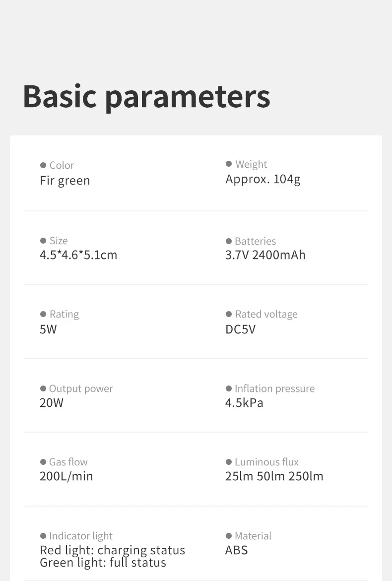Click the Approx. 104g weight value

coord(263,179)
